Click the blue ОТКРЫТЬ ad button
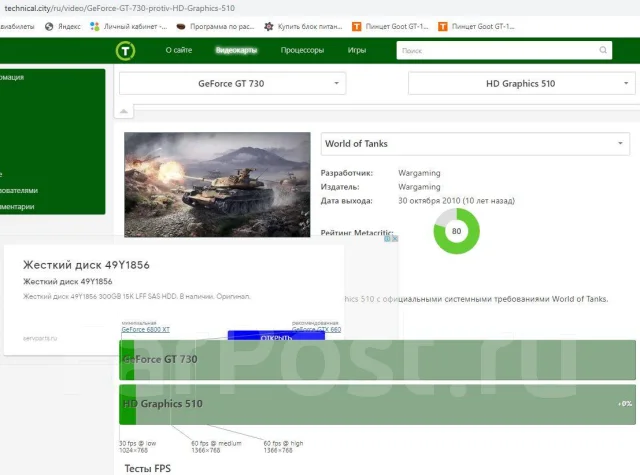This screenshot has width=640, height=475. click(276, 335)
